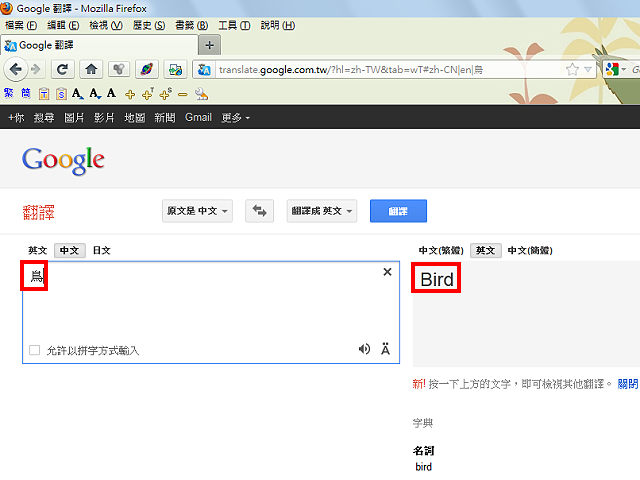
Task: Click the plain black A font icon
Action: tap(111, 93)
